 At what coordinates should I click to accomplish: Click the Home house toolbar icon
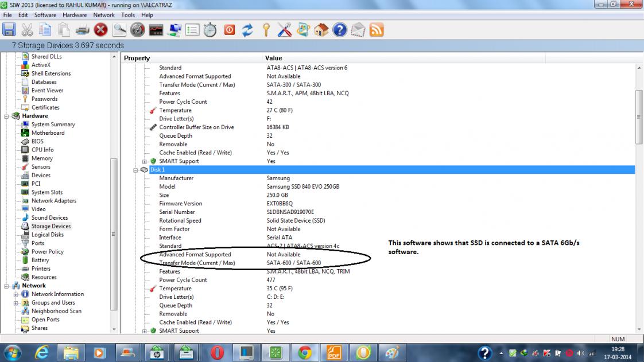pyautogui.click(x=321, y=30)
